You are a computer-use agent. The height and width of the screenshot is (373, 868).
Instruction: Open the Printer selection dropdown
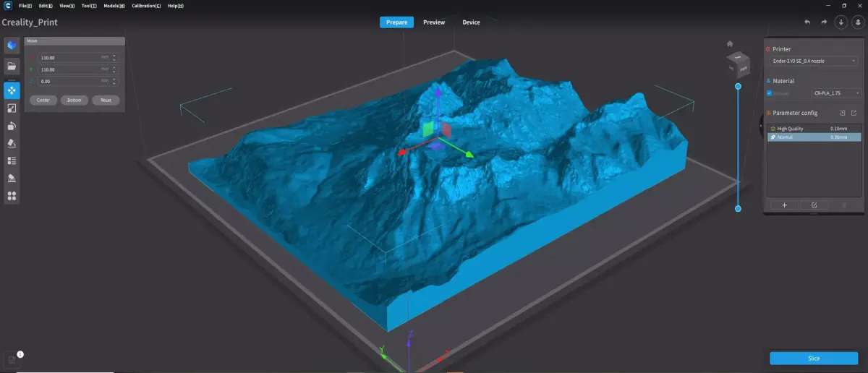point(814,61)
